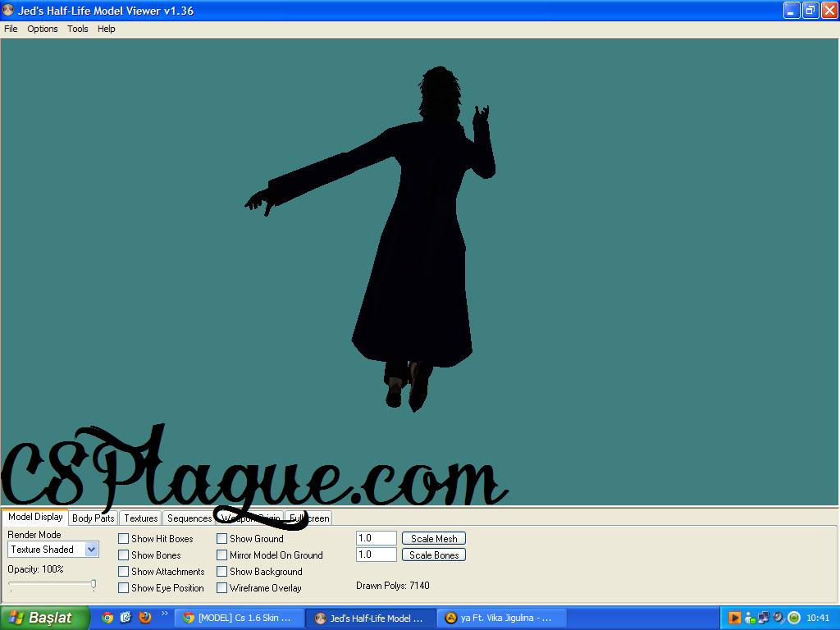Click the Opacity slider handle
This screenshot has height=630, width=840.
coord(94,585)
